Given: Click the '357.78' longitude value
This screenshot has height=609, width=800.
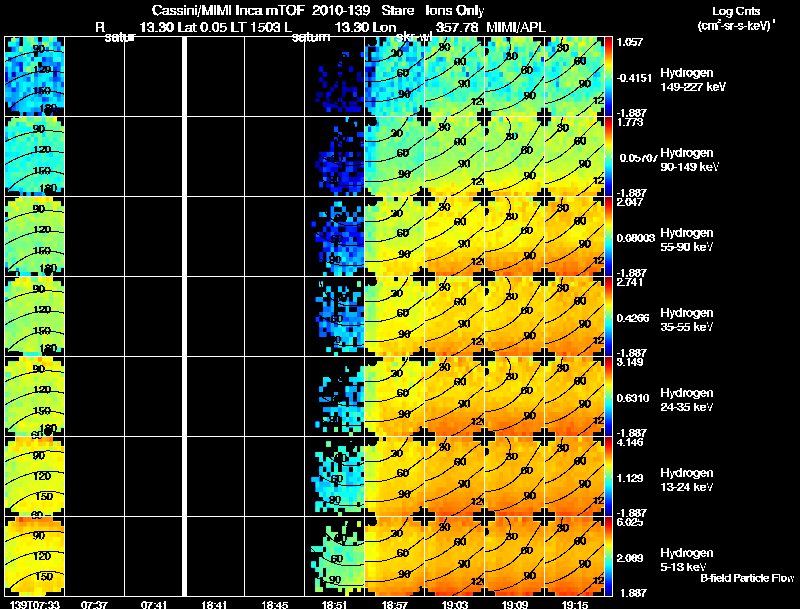Looking at the screenshot, I should (x=457, y=27).
